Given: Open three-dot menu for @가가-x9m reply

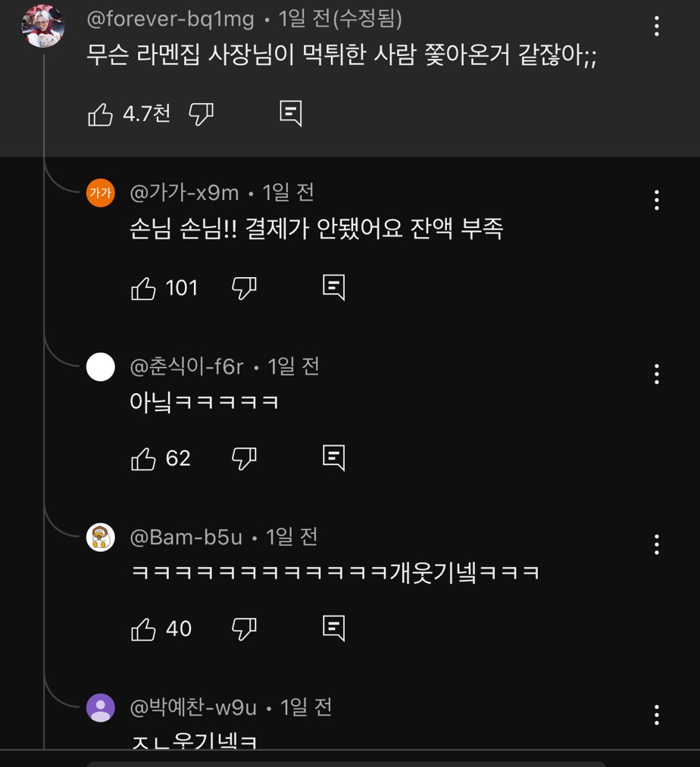Looking at the screenshot, I should (656, 200).
